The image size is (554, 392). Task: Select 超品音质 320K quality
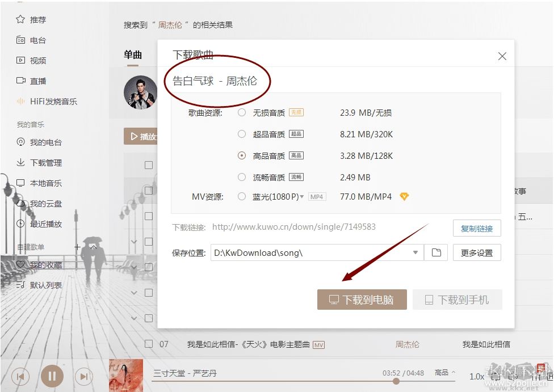(x=241, y=134)
